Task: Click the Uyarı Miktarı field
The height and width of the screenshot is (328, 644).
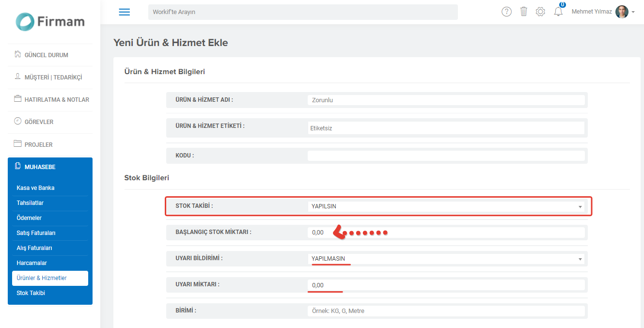Action: pos(446,285)
